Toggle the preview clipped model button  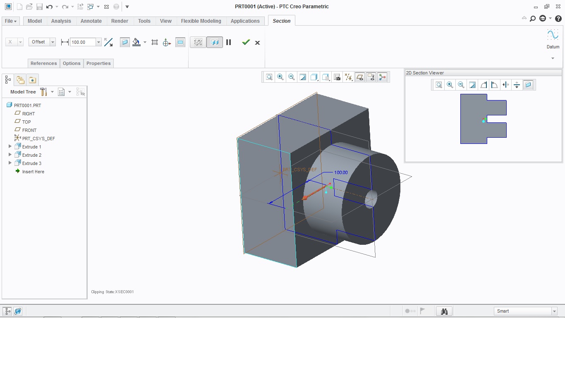click(x=215, y=42)
